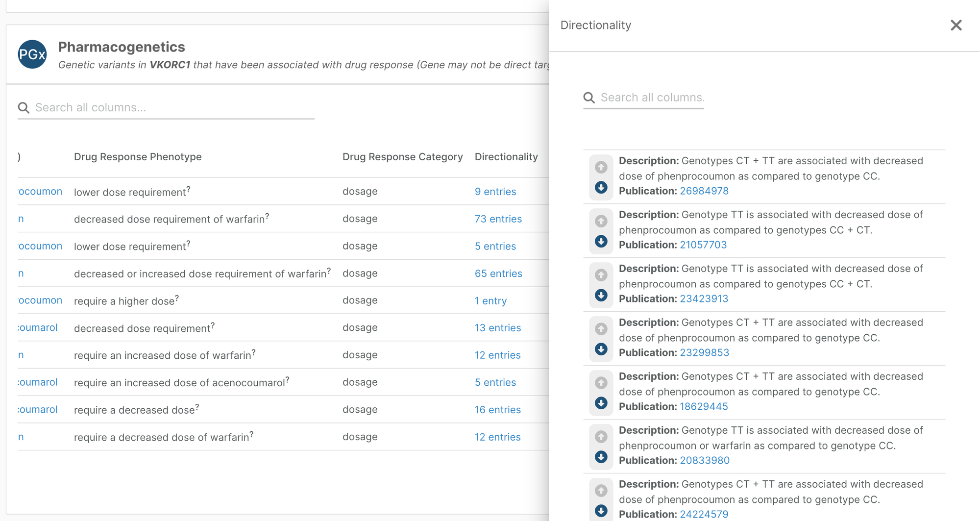Viewport: 980px width, 521px height.
Task: Sort by Drug Response Category column header
Action: [x=402, y=157]
